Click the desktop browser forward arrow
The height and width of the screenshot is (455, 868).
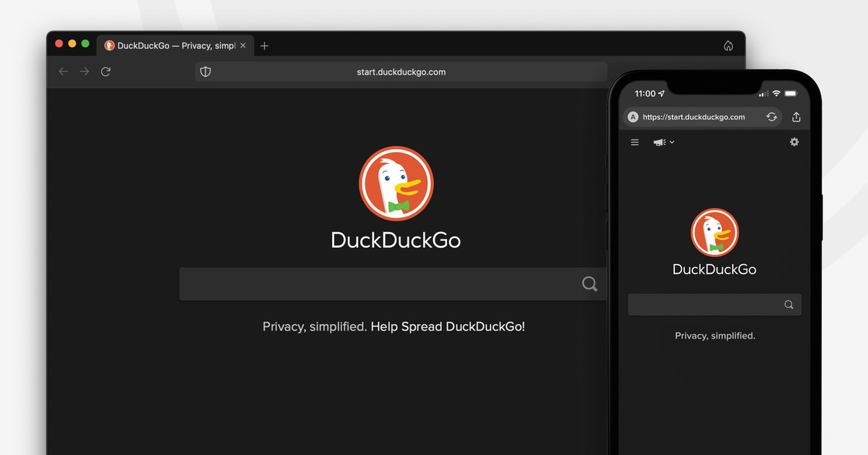(85, 72)
